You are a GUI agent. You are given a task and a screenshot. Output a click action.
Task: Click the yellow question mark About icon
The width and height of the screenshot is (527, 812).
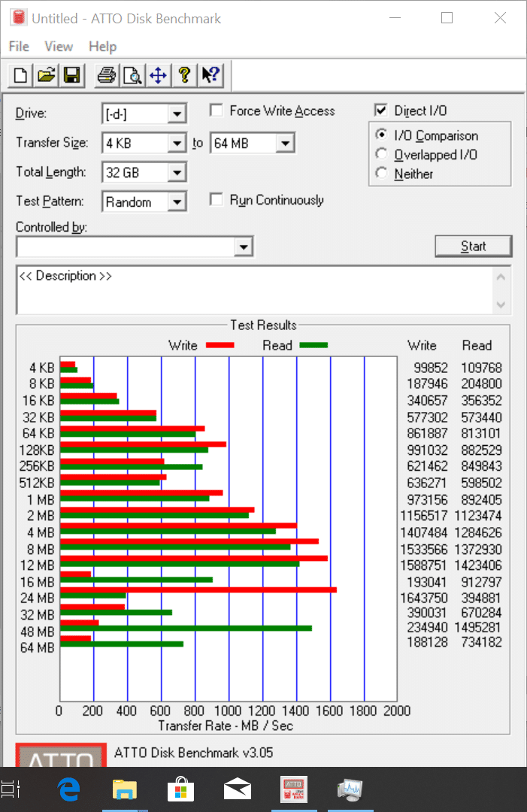(x=183, y=75)
